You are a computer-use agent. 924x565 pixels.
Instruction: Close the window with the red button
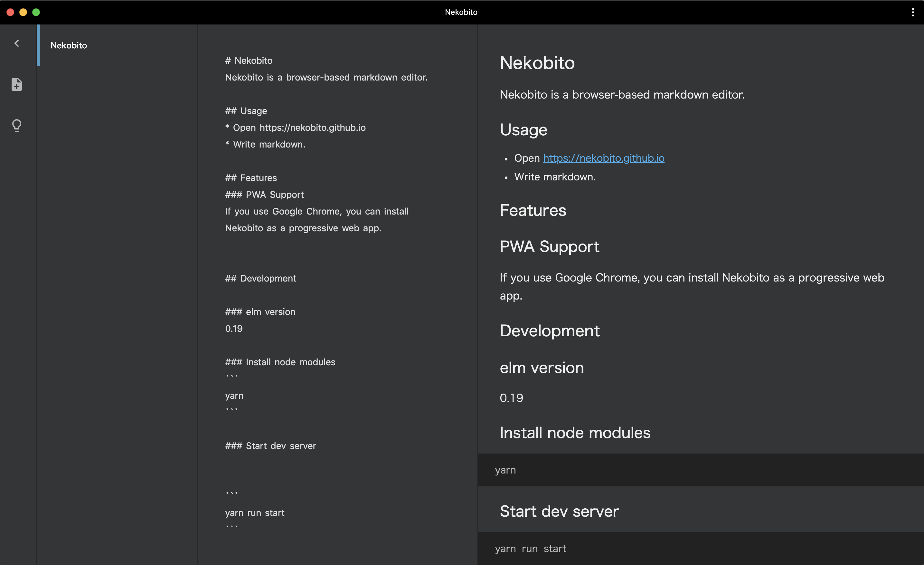tap(11, 12)
